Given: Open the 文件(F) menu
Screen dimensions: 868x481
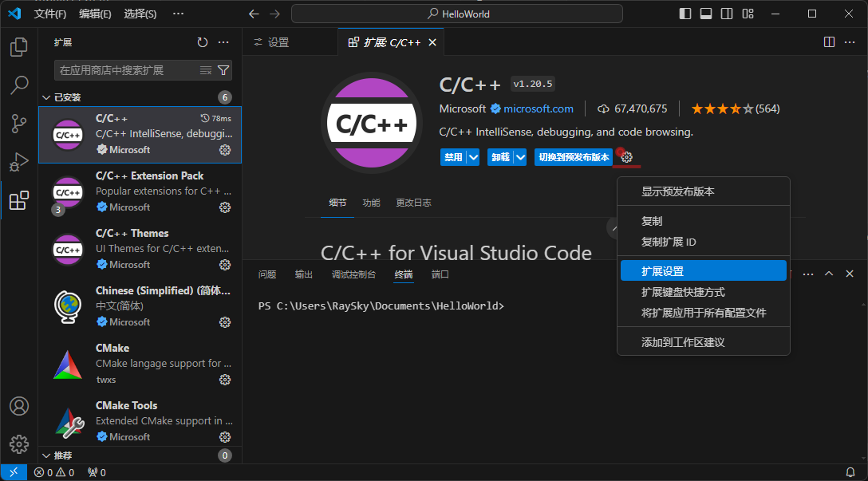Looking at the screenshot, I should (49, 14).
